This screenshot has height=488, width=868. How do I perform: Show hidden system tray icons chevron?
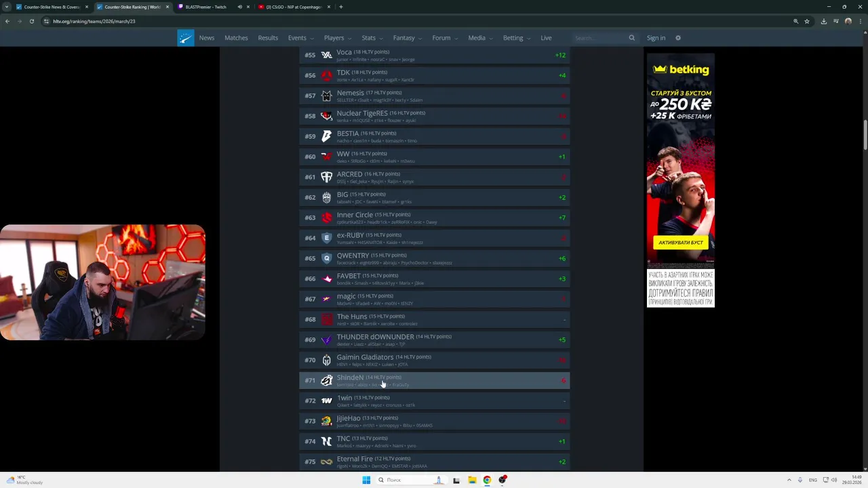point(789,480)
